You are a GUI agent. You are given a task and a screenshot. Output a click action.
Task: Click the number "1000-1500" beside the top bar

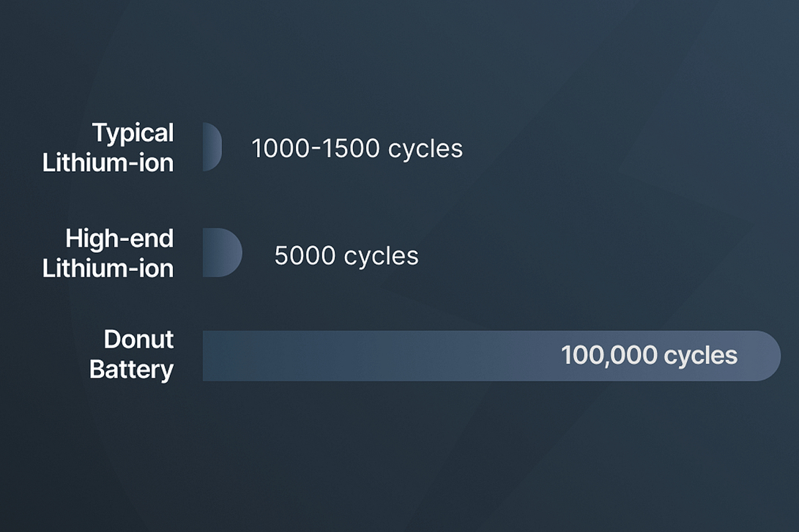click(316, 149)
